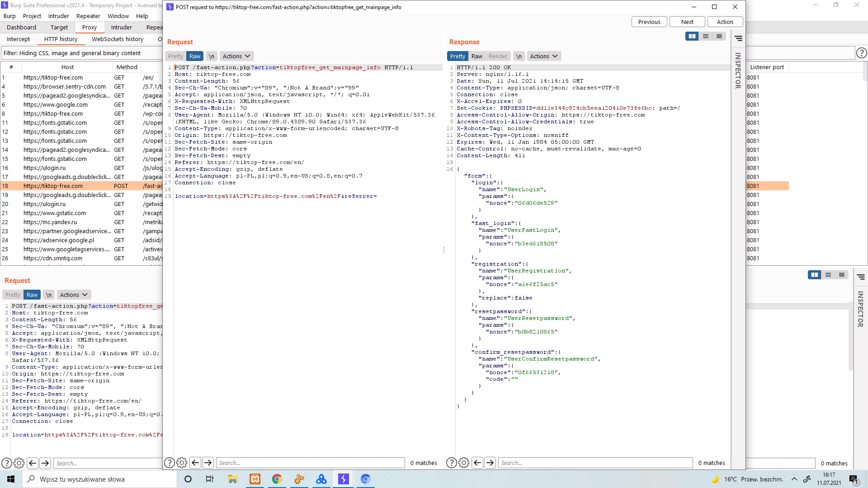Screen dimensions: 868x488
Task: Switch main window bottom Request to Pretty
Action: coord(13,295)
